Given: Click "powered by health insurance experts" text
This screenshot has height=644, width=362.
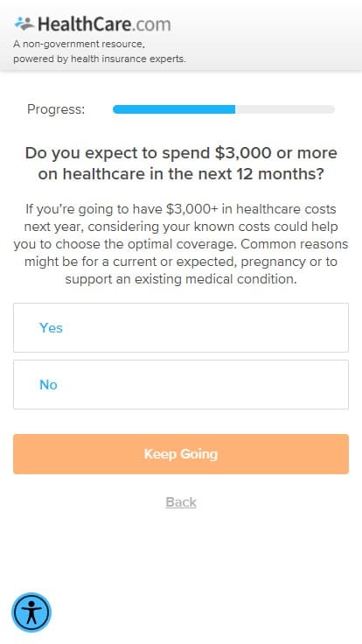Looking at the screenshot, I should tap(100, 59).
